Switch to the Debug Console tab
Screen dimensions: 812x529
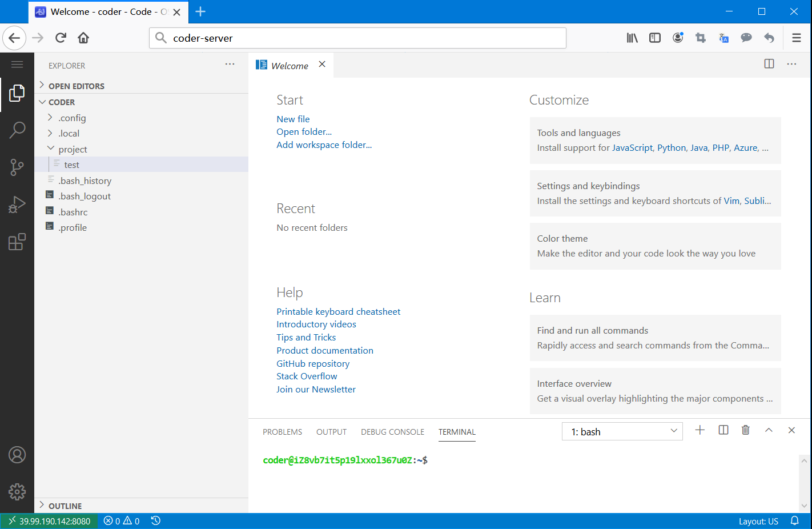pyautogui.click(x=392, y=432)
